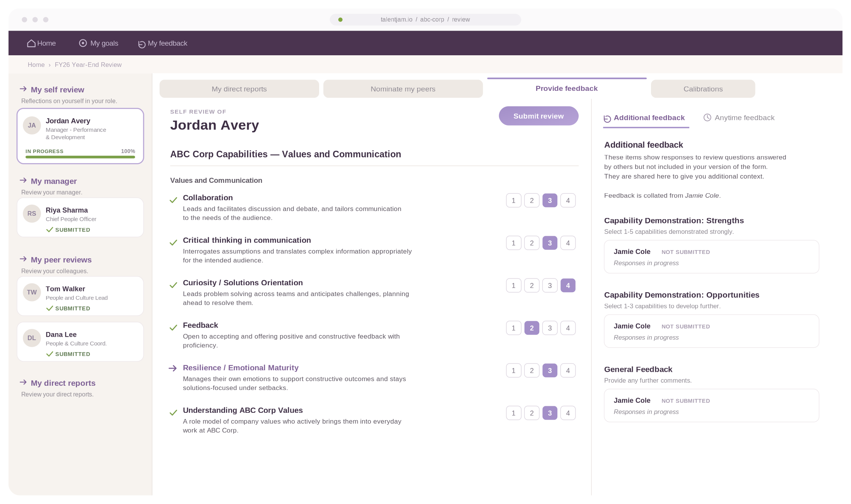The image size is (851, 504).
Task: Click the checkmark icon beside Collaboration
Action: (173, 200)
